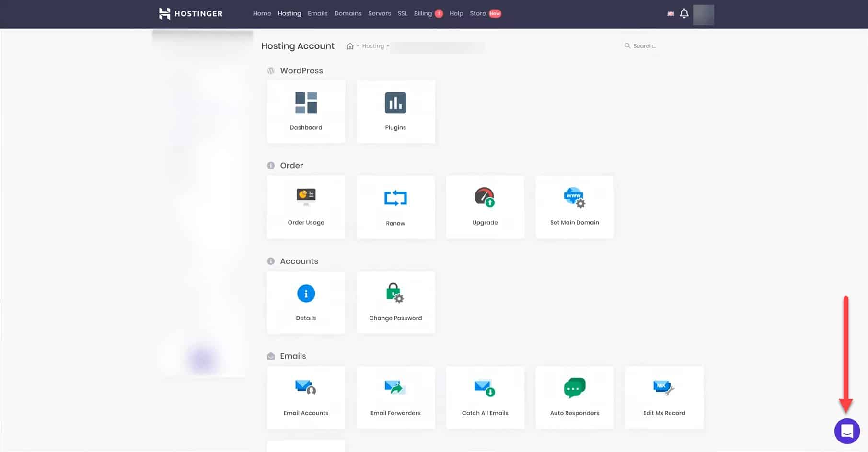The image size is (868, 452).
Task: Select the Upgrade speedometer icon
Action: (x=485, y=198)
